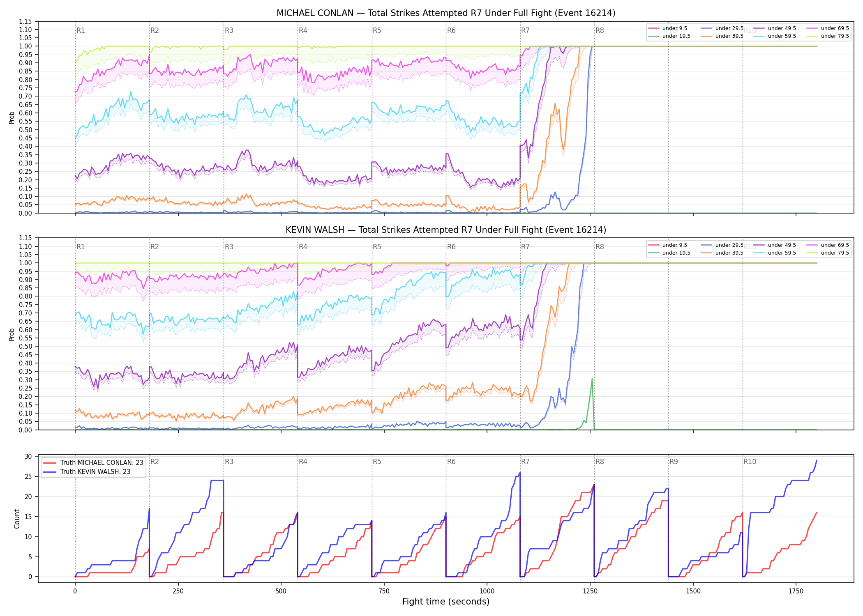Click the R2 round marker in Walsh chart
This screenshot has width=863, height=616.
[x=155, y=247]
